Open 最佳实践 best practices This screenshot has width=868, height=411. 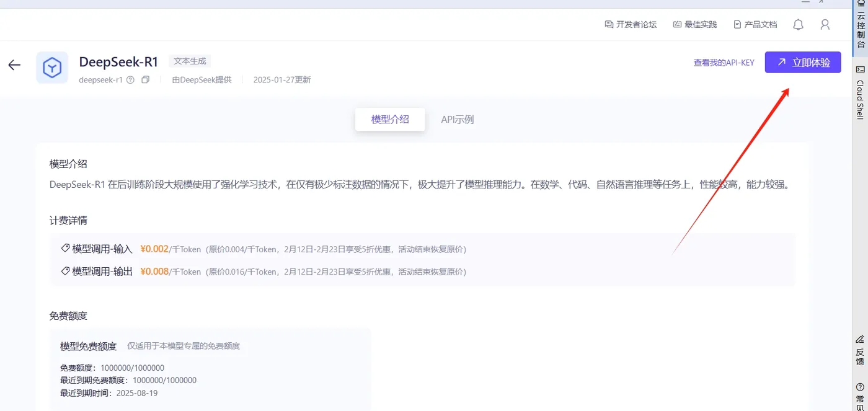[x=694, y=24]
